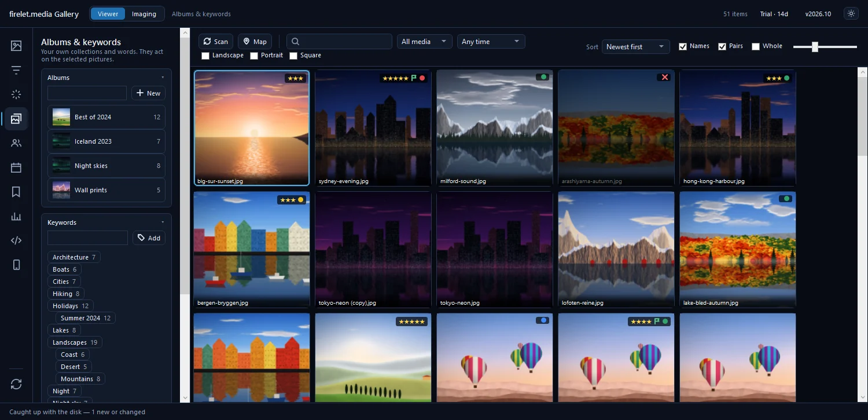Open the filters panel icon in sidebar

point(16,70)
